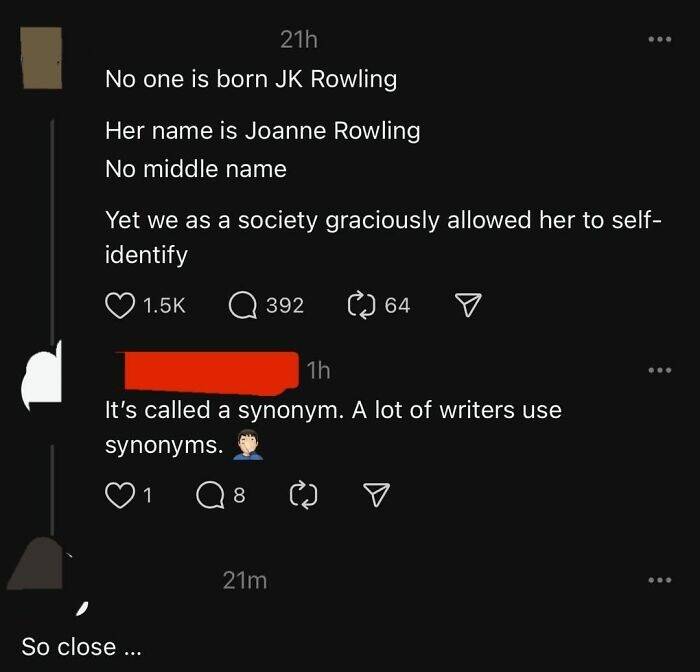Open the more options menu on the 21m reply
Viewport: 700px width, 672px height.
pos(660,580)
